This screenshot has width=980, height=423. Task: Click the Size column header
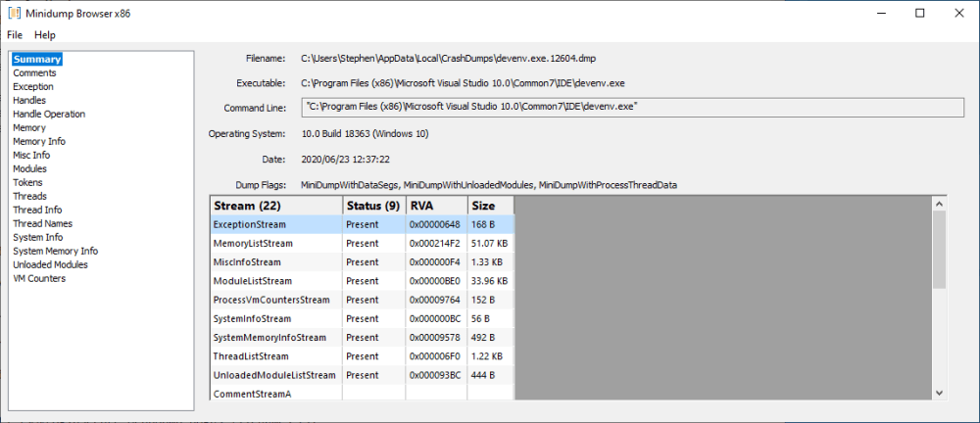click(491, 206)
